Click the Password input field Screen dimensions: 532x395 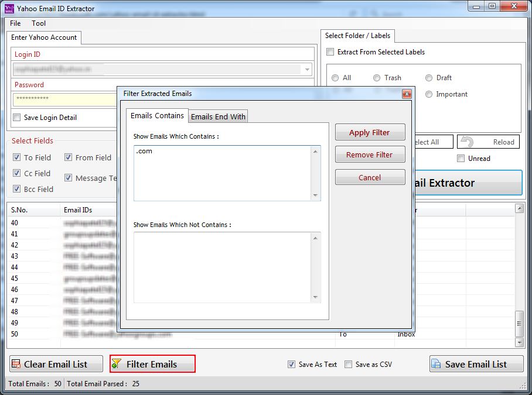(65, 99)
